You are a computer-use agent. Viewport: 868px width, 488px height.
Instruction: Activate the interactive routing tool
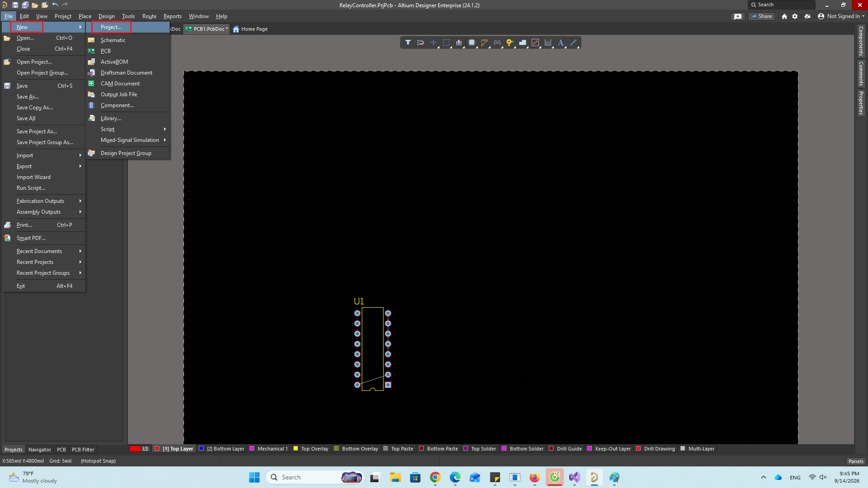click(484, 42)
